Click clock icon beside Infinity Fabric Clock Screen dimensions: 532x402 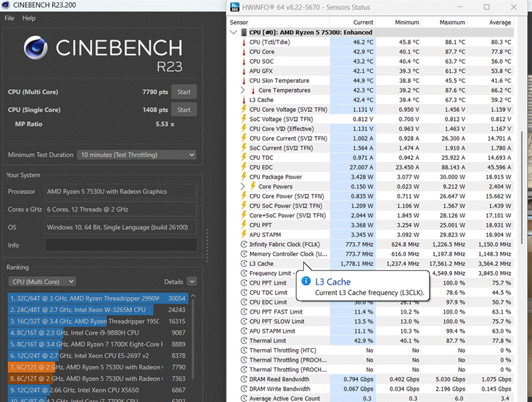tap(244, 244)
